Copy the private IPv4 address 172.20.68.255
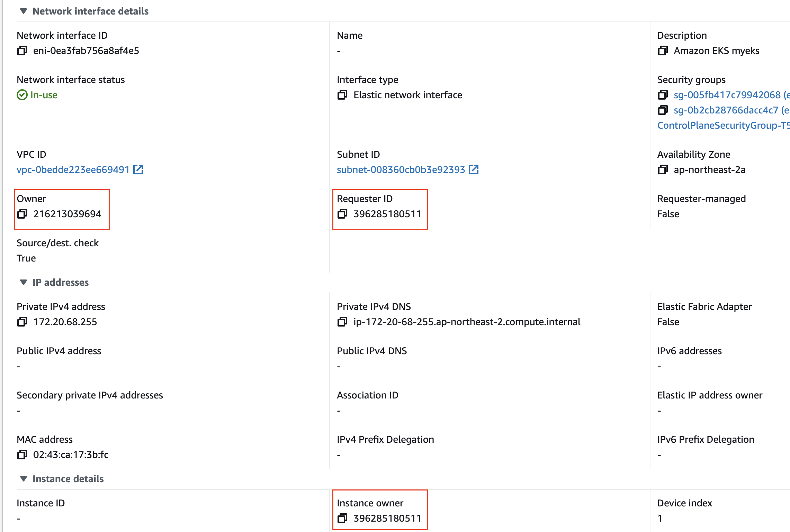The width and height of the screenshot is (790, 532). pyautogui.click(x=22, y=322)
